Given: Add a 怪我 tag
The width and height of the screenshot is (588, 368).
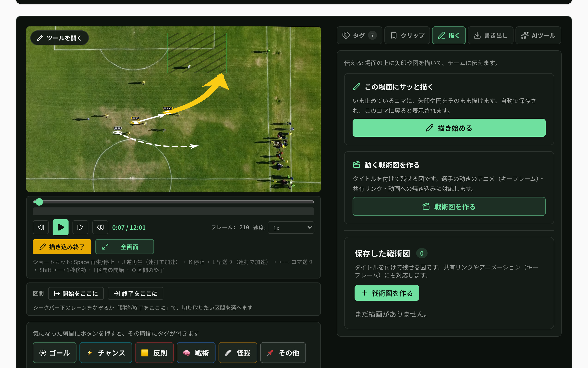Looking at the screenshot, I should [238, 353].
